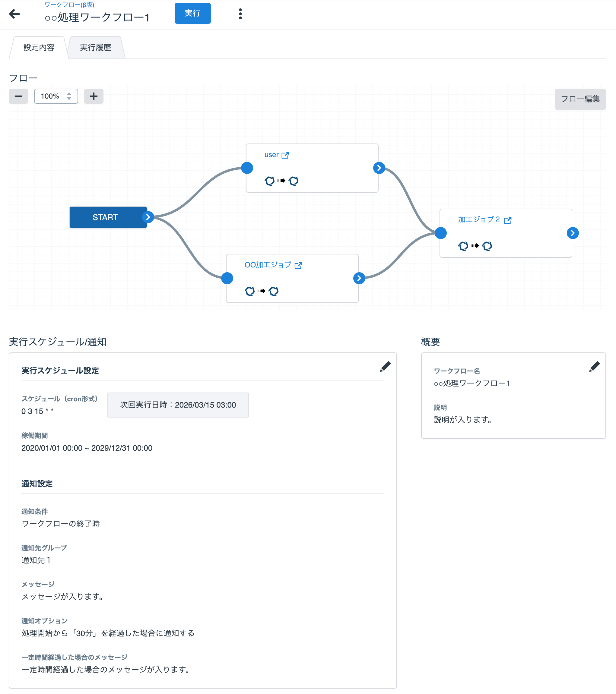The image size is (616, 694).
Task: Click the source connector icon in user node
Action: coord(269,181)
